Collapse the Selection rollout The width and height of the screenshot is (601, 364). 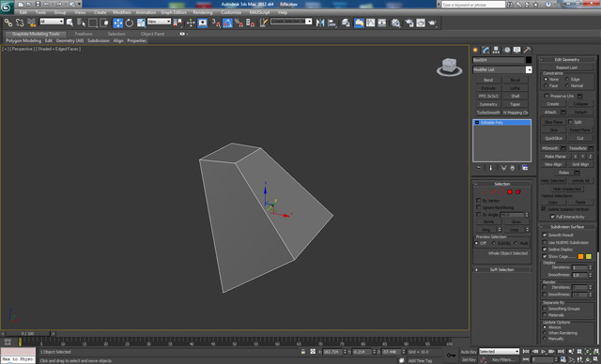click(x=502, y=184)
